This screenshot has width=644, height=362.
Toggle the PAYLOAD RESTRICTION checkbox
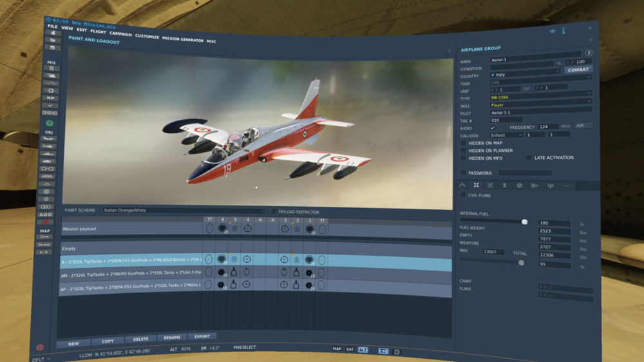pyautogui.click(x=274, y=211)
